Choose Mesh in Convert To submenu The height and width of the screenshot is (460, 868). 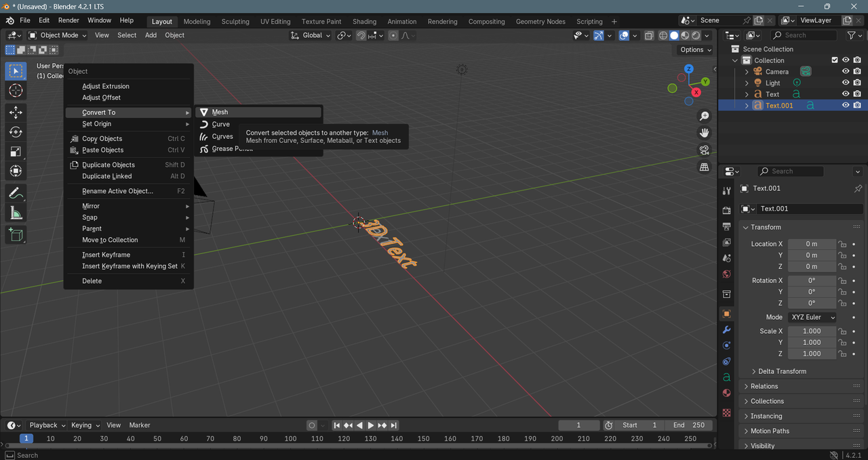258,112
